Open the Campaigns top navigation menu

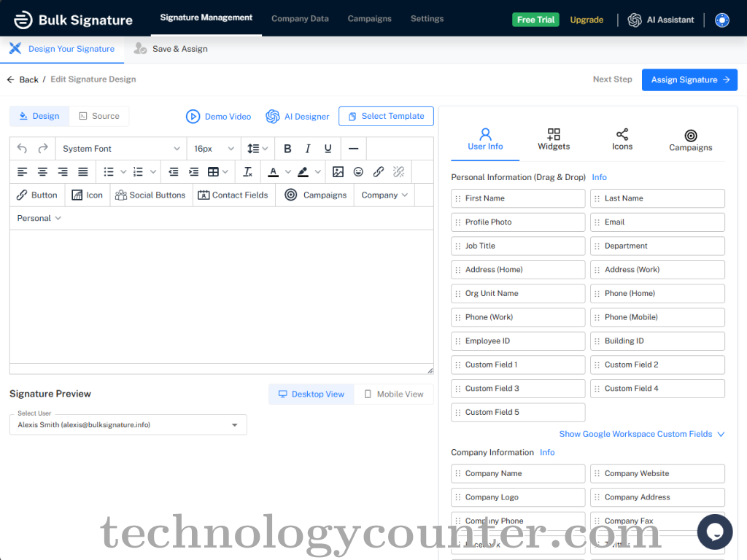(370, 18)
